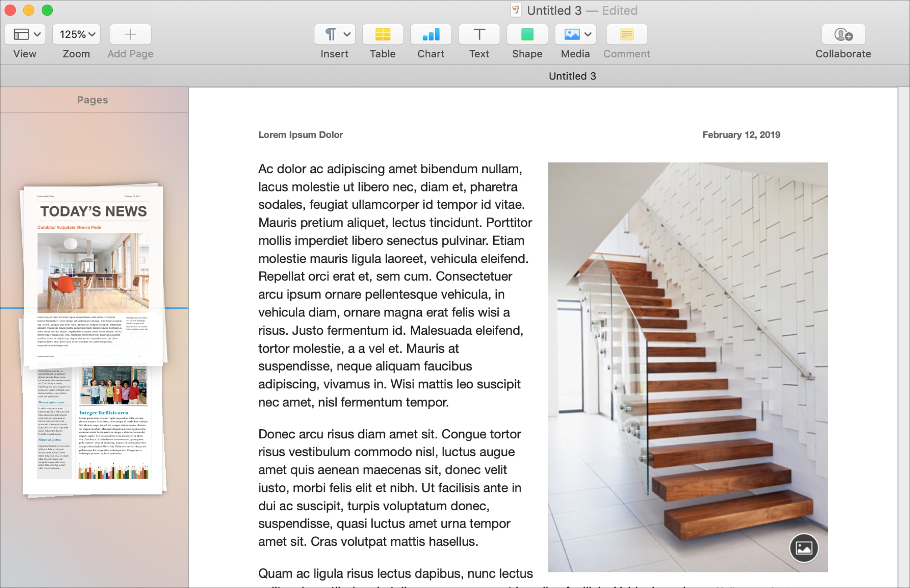Add a Text box with T icon
The width and height of the screenshot is (910, 588).
click(479, 35)
